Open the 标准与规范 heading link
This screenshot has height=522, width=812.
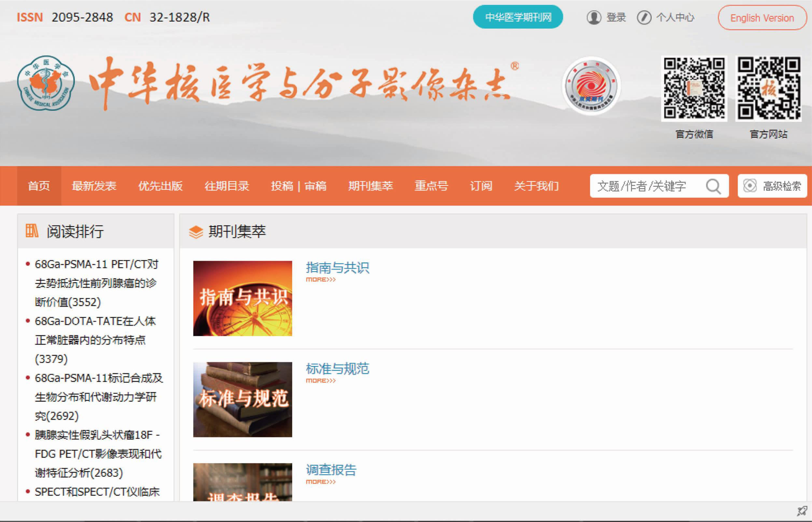point(337,368)
